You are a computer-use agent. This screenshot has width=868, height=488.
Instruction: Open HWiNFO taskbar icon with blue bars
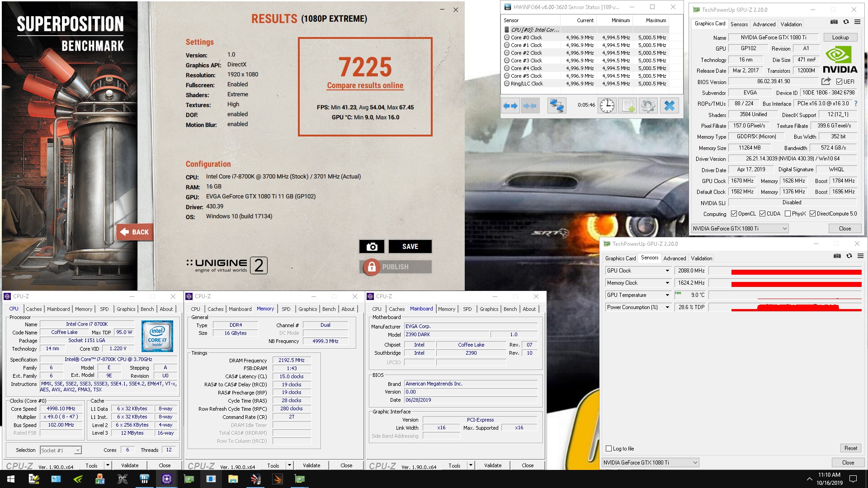[x=144, y=479]
